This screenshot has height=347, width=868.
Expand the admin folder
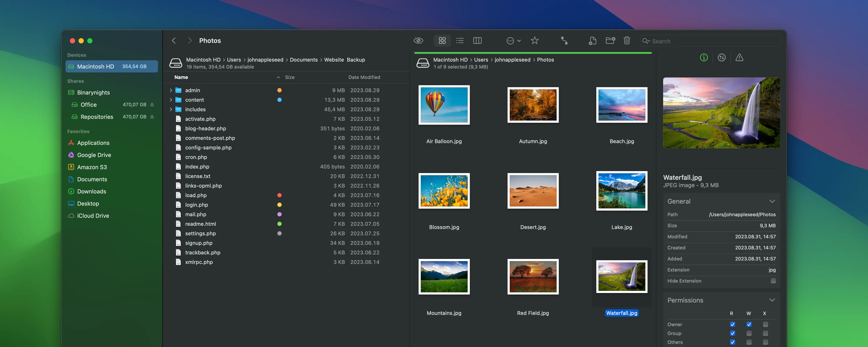tap(171, 90)
